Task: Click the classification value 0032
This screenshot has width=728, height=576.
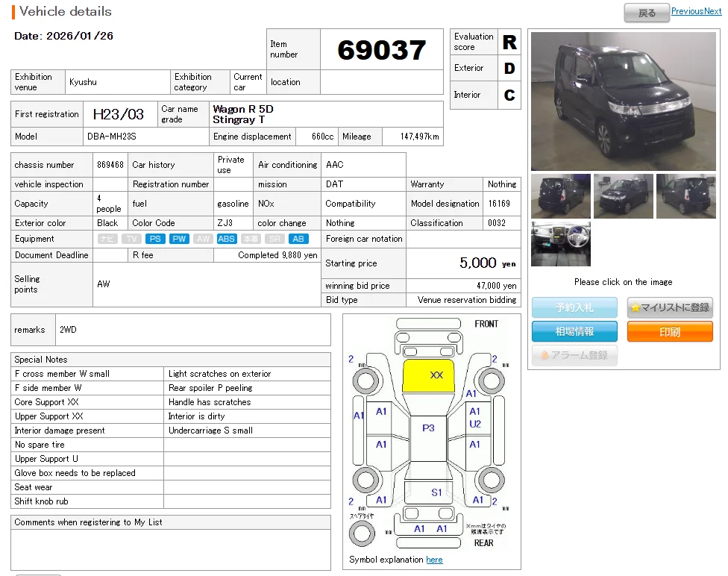Action: [x=496, y=223]
